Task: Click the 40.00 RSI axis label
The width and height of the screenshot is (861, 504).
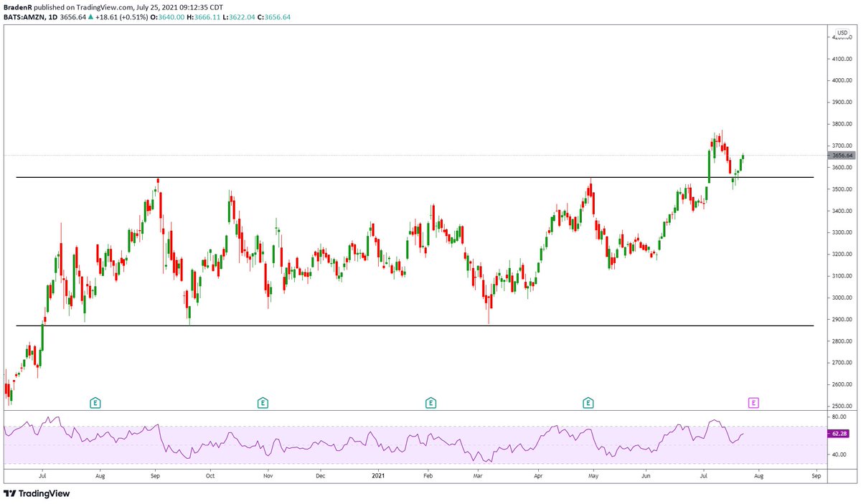Action: [x=838, y=455]
